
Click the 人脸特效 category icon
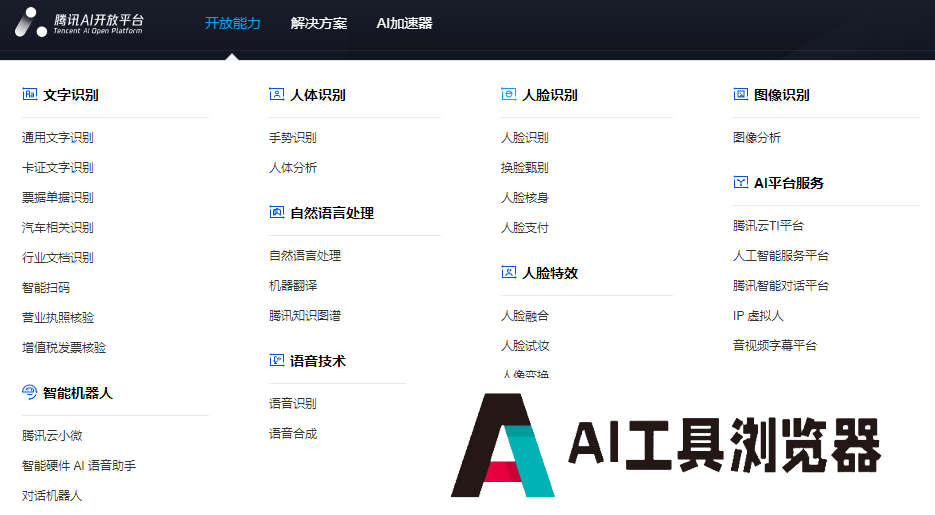tap(509, 272)
